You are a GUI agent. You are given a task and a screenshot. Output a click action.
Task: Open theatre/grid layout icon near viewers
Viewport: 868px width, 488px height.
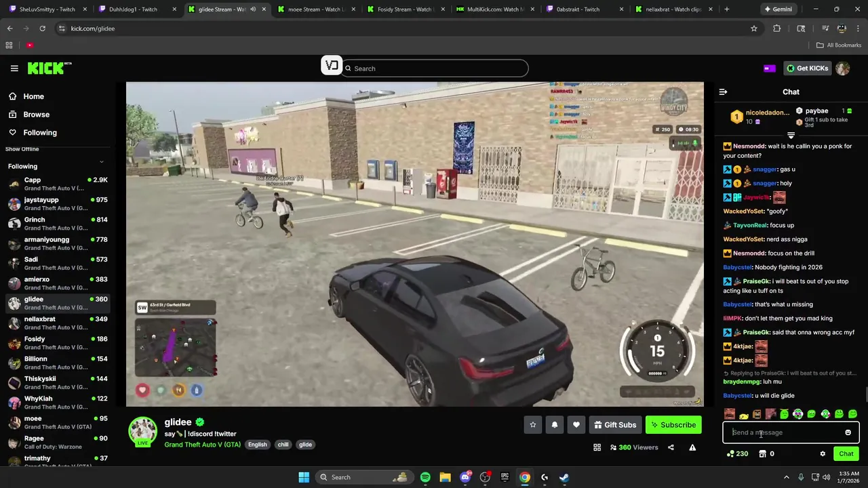click(x=597, y=447)
